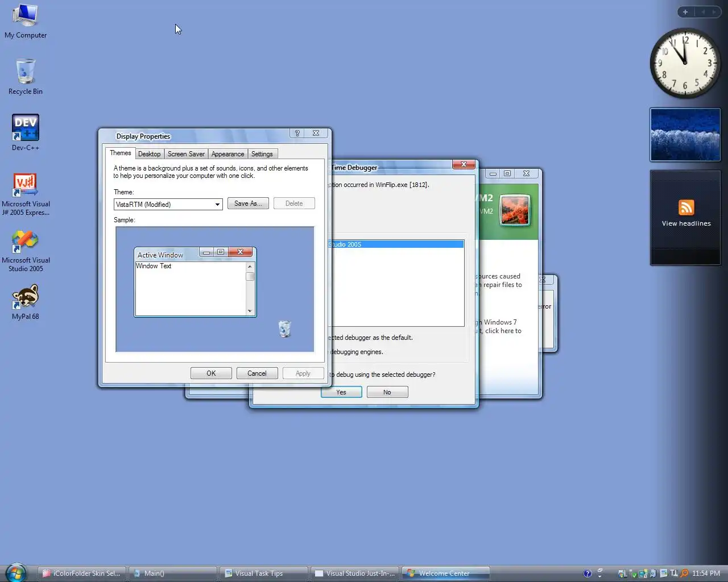Click the blue help question mark tray icon
The image size is (728, 582).
point(588,573)
